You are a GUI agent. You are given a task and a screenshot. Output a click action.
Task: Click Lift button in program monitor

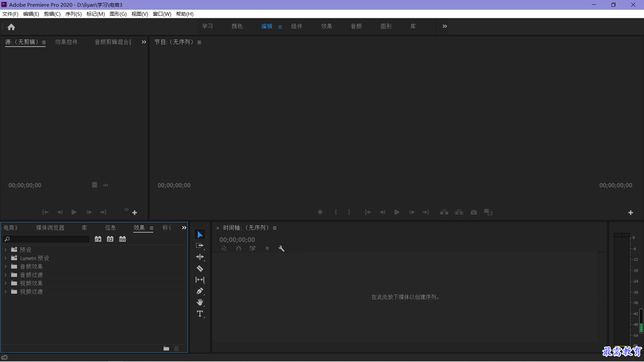point(444,213)
